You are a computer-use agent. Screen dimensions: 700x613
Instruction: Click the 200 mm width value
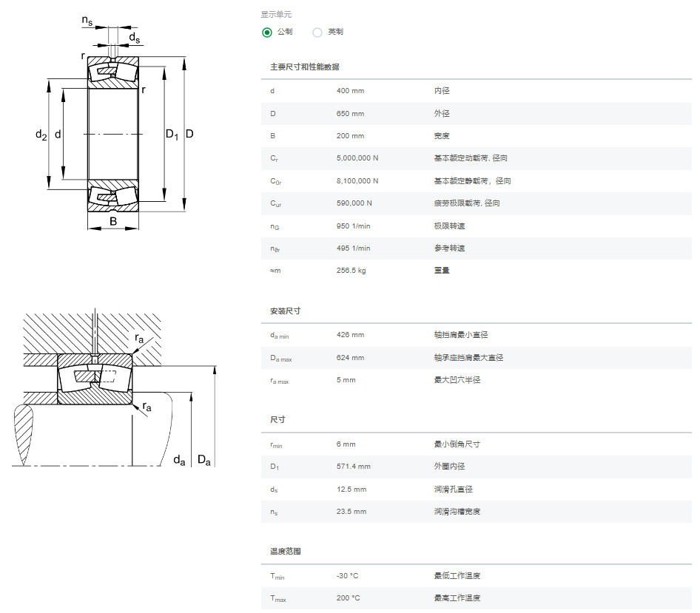click(350, 136)
